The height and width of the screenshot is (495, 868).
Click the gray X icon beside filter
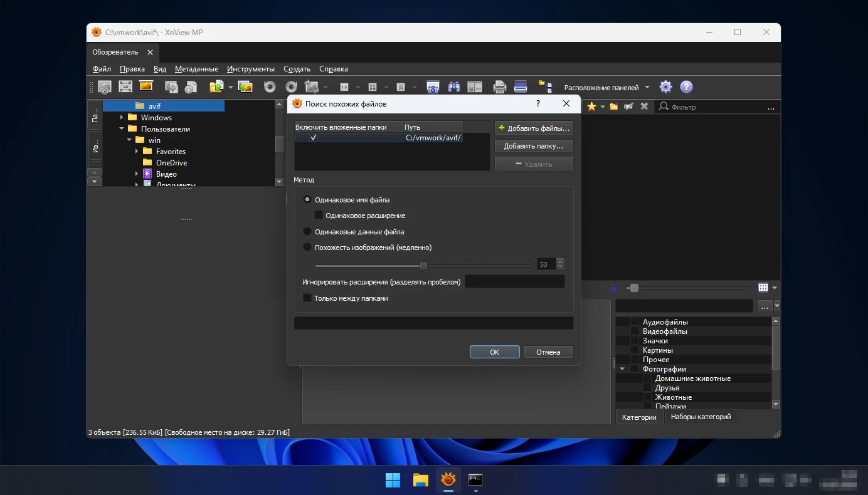tap(644, 107)
